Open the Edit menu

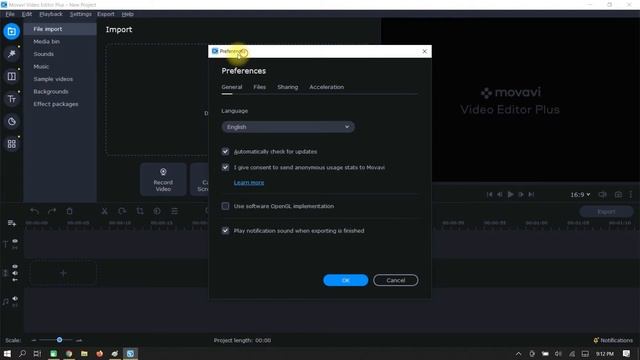(27, 14)
